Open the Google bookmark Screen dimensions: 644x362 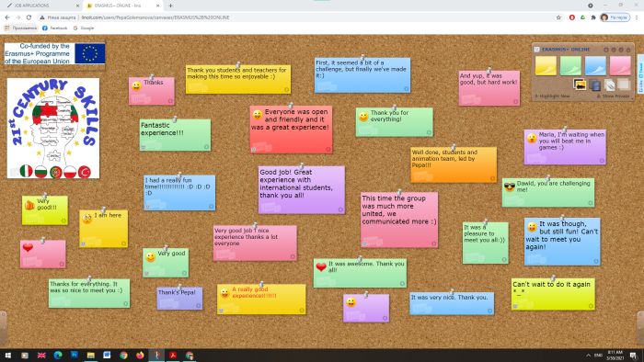point(84,28)
